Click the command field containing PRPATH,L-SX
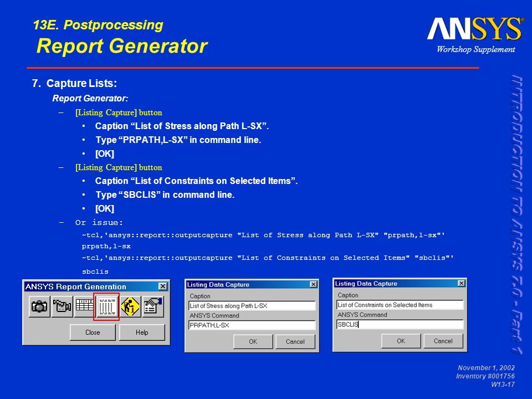The height and width of the screenshot is (399, 532). click(252, 325)
